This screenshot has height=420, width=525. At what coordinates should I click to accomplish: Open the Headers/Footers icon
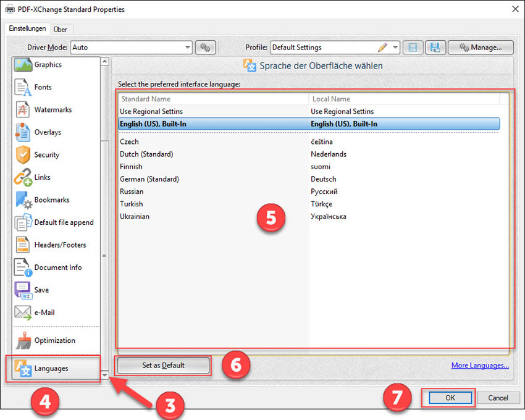tap(23, 245)
